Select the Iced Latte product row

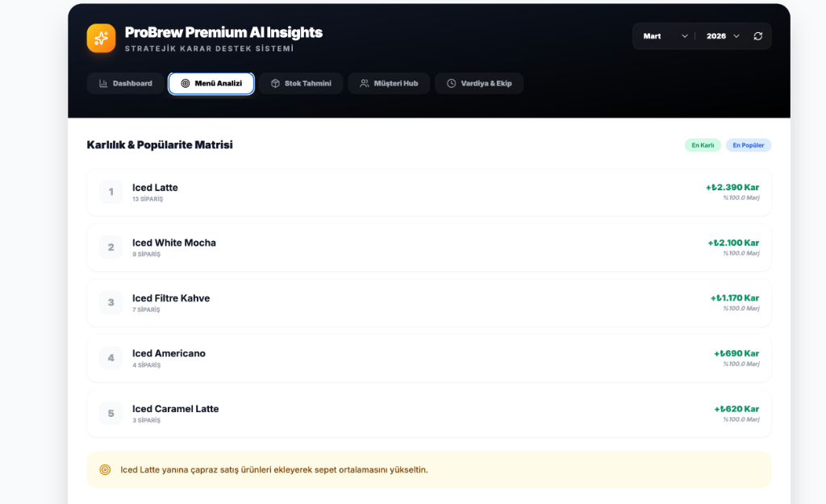coord(428,192)
